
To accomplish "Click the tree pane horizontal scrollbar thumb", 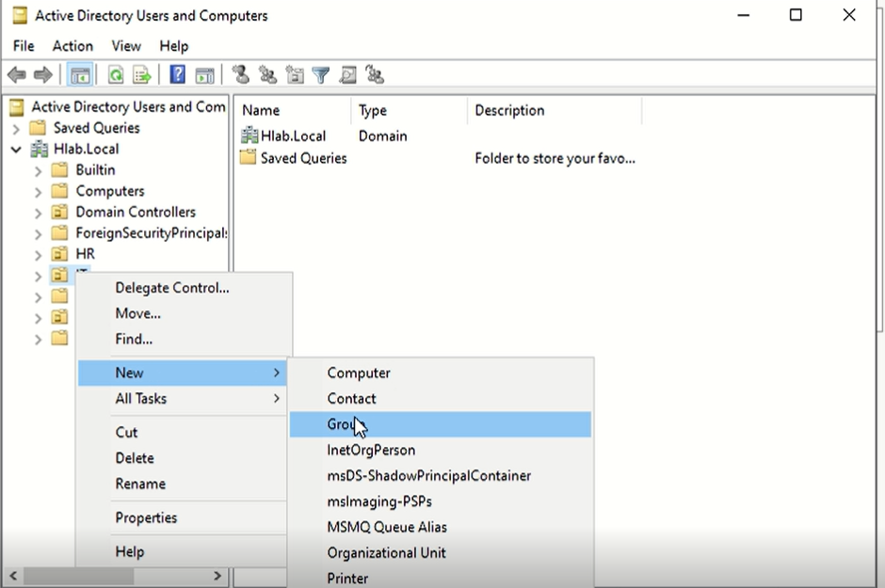I will (78, 576).
